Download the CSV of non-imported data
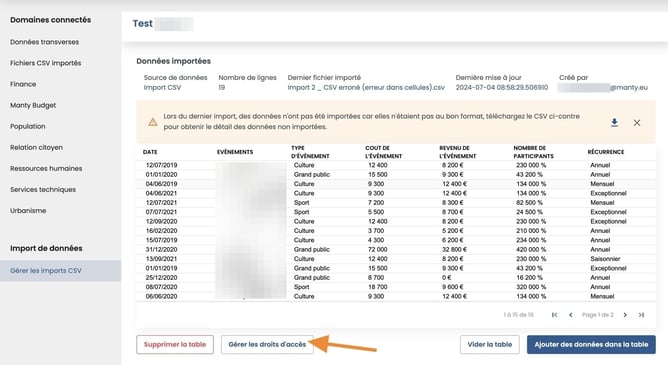Screen dimensions: 668x365 614,123
